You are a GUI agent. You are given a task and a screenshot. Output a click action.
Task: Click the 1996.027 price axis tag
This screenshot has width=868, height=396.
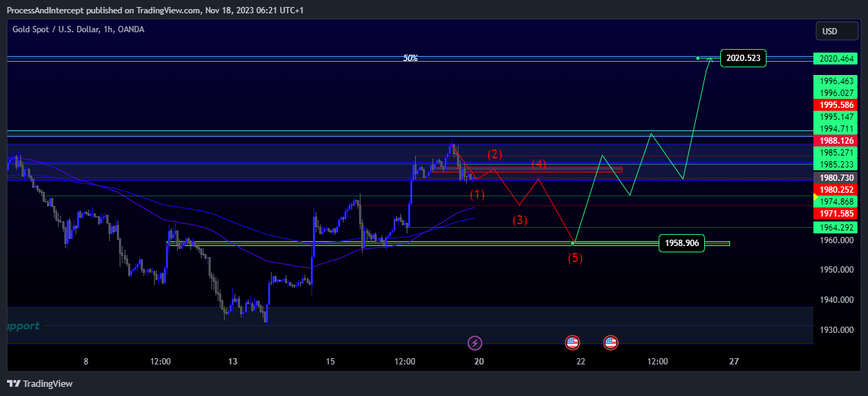pos(835,93)
